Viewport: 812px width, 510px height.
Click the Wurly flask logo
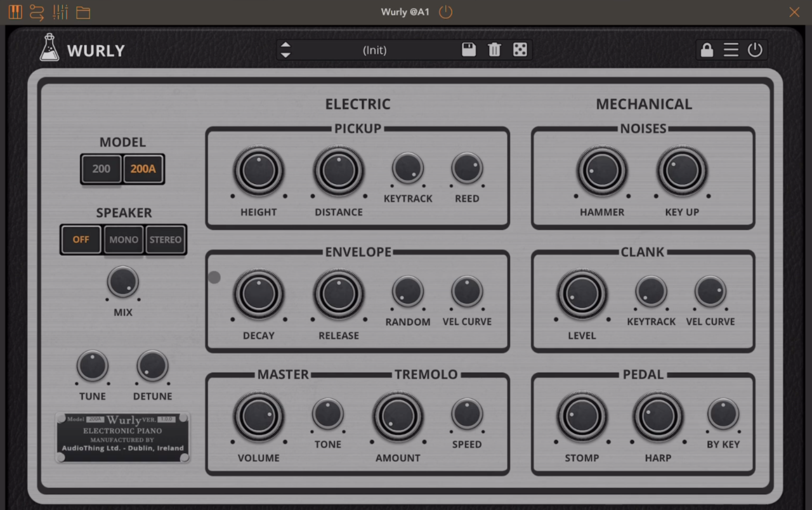[x=49, y=48]
